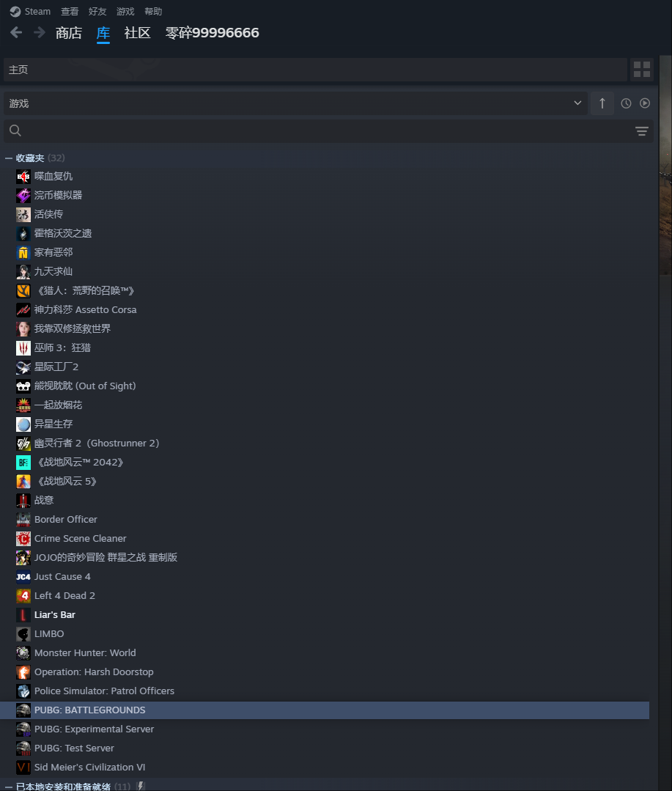Select 活侠传 game icon
The width and height of the screenshot is (672, 791).
(23, 214)
